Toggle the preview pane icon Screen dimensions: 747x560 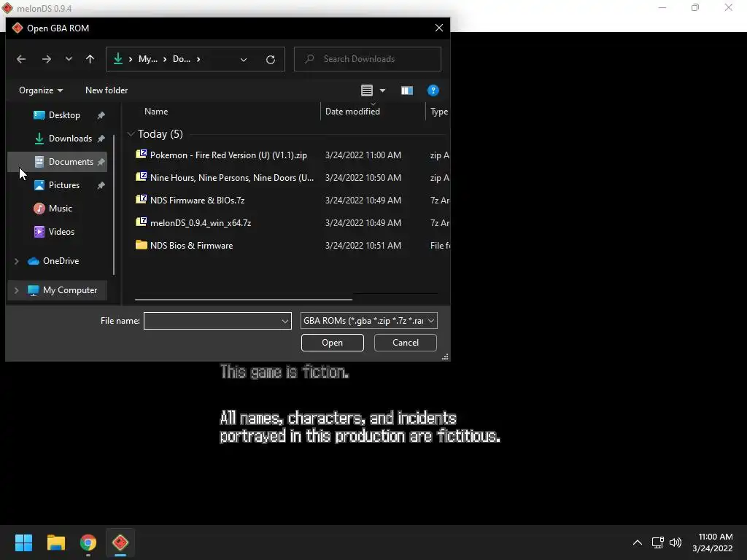click(406, 90)
